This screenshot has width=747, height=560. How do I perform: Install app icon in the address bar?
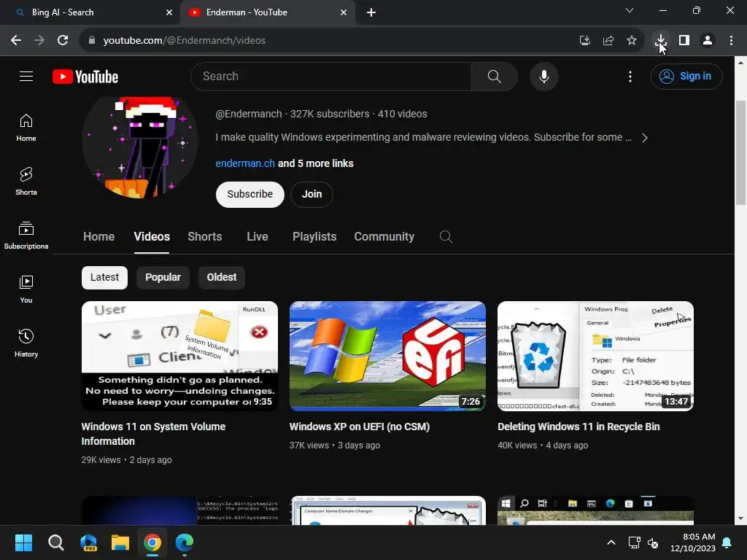[x=584, y=40]
